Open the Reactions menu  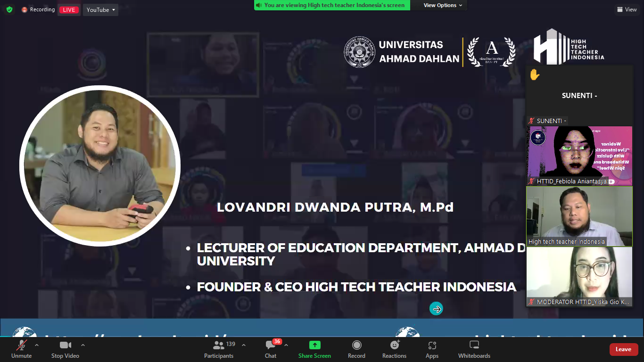[x=395, y=349]
